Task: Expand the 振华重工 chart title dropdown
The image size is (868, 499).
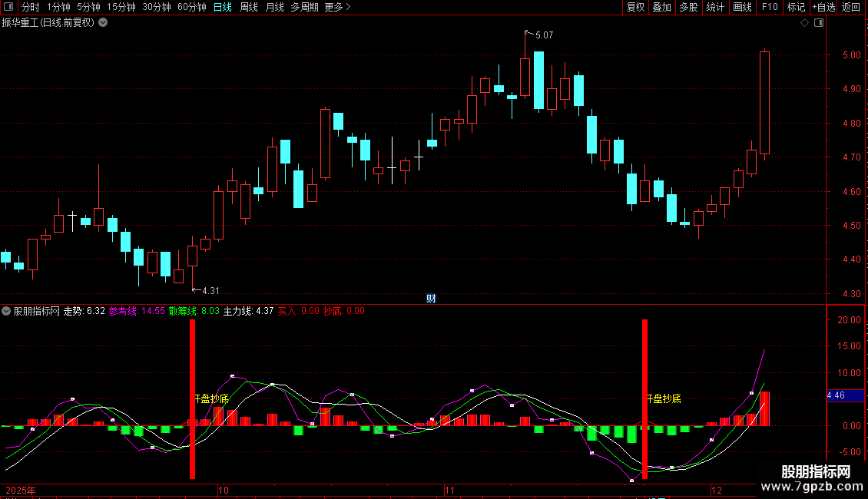Action: (103, 23)
